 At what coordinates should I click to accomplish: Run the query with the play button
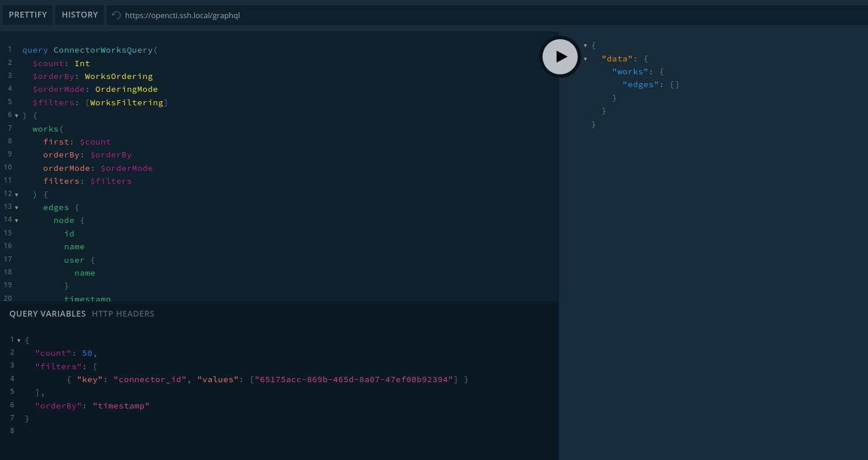[560, 57]
